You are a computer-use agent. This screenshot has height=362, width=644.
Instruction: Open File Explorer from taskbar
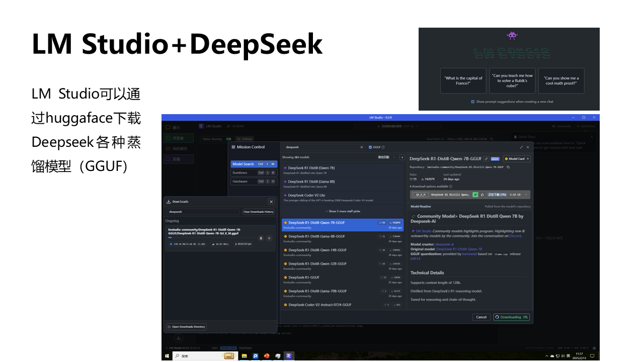[245, 355]
